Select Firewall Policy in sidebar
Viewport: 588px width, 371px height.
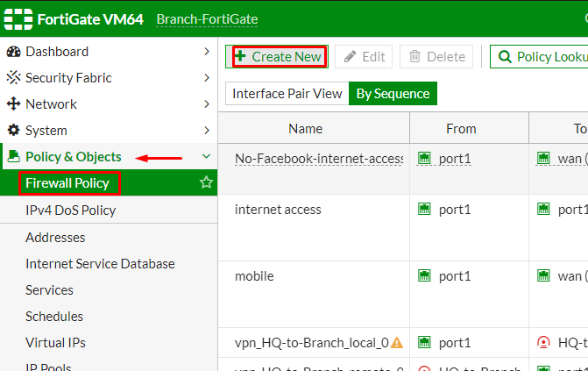tap(109, 183)
